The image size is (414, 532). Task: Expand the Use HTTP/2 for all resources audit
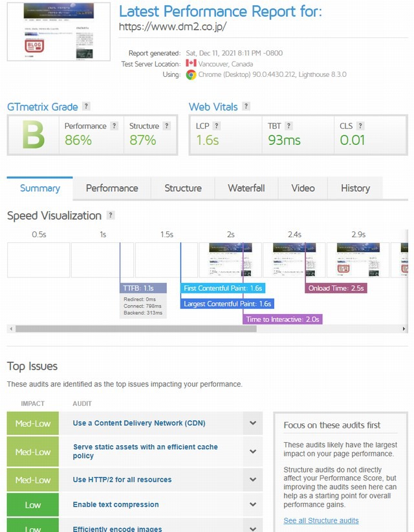pyautogui.click(x=253, y=480)
